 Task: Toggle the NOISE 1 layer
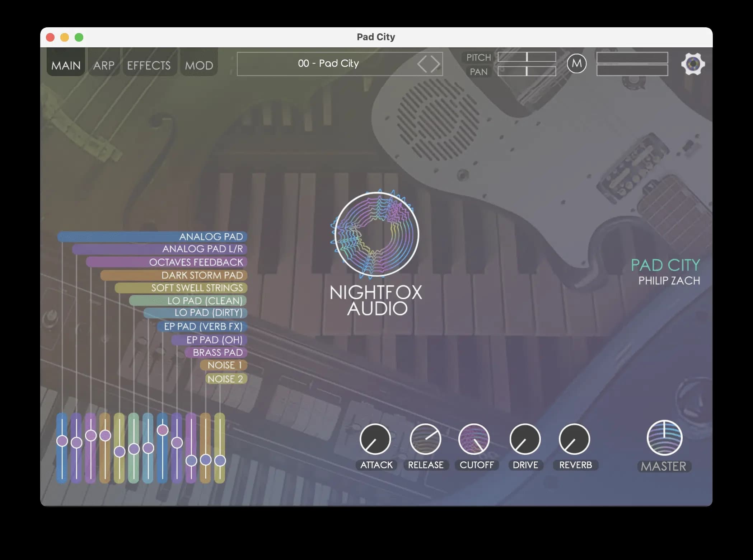224,365
